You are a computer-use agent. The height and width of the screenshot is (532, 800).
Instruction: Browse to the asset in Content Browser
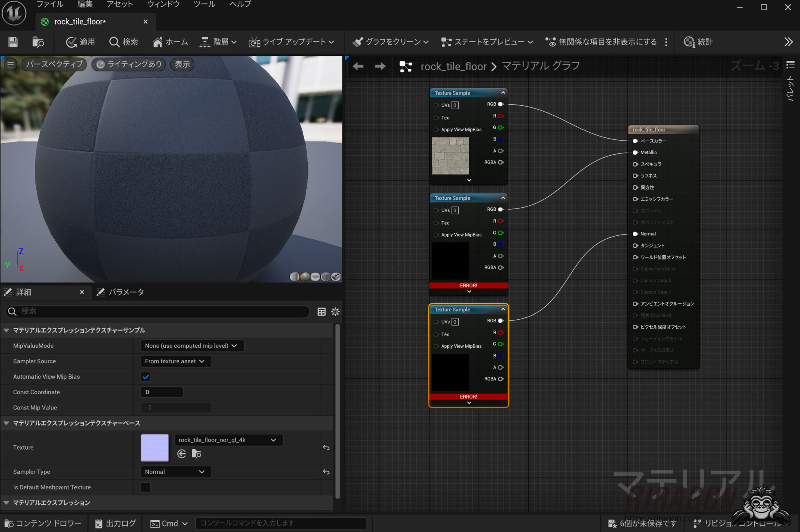[x=37, y=42]
